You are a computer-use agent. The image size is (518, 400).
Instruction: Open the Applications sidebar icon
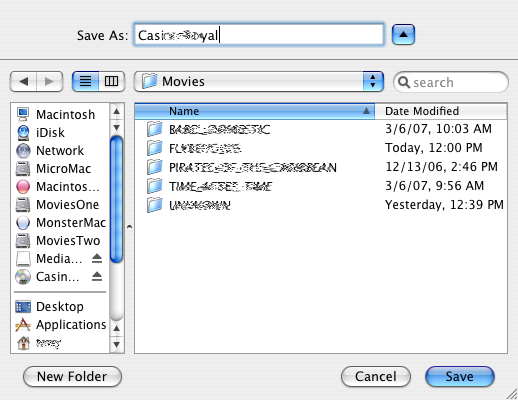(23, 325)
